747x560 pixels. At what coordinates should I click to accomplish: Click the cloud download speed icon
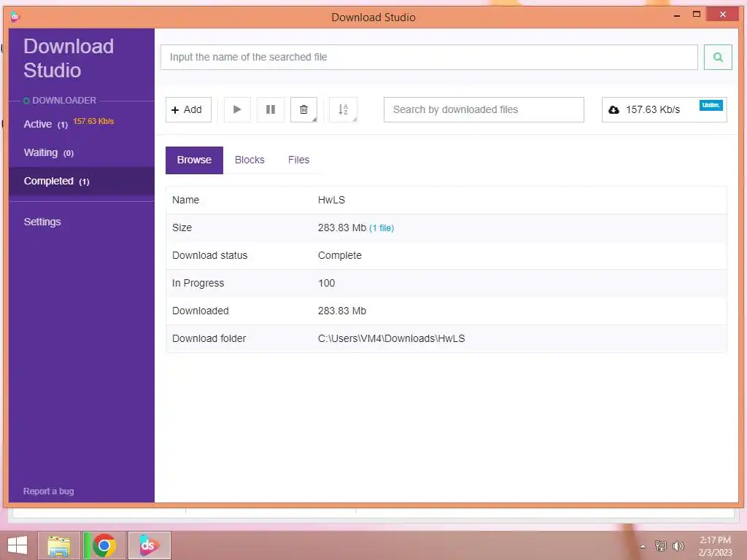click(x=614, y=109)
